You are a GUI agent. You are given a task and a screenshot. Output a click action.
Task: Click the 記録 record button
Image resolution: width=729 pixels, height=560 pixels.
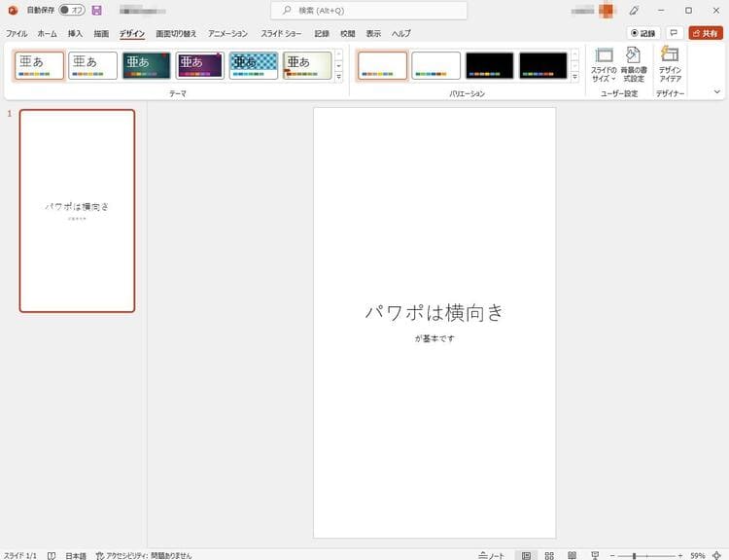point(643,33)
